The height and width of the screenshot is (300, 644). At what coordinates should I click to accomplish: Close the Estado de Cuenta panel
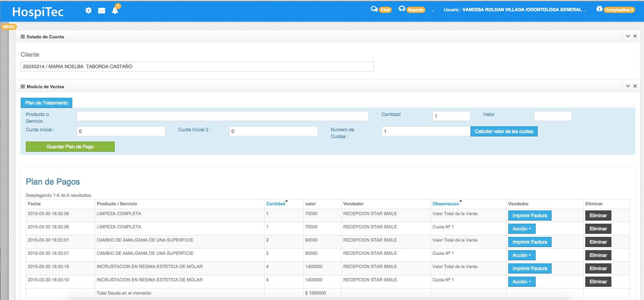click(x=635, y=36)
